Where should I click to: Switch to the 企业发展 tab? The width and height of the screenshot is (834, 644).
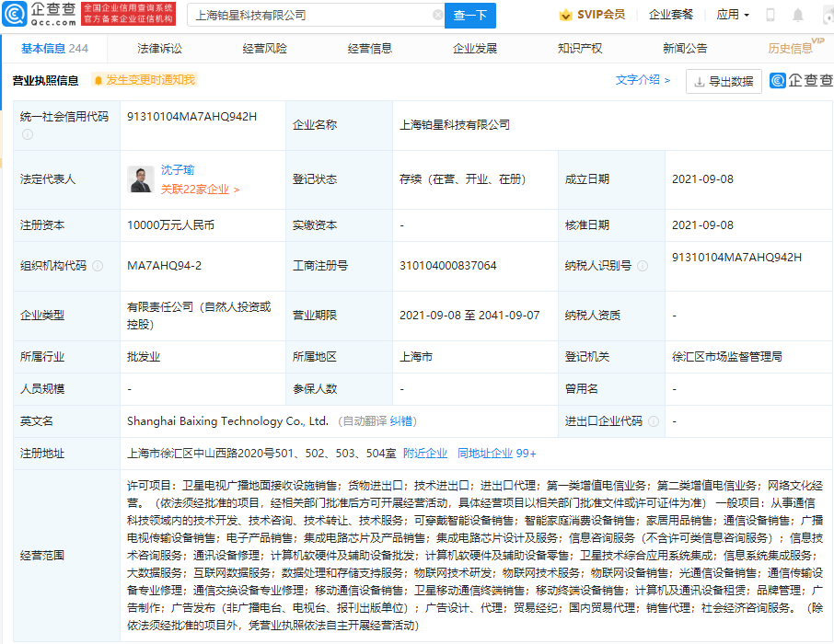tap(475, 49)
